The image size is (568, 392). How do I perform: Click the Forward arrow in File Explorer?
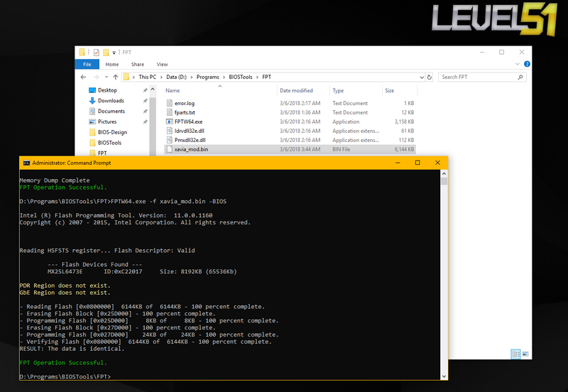tap(96, 77)
